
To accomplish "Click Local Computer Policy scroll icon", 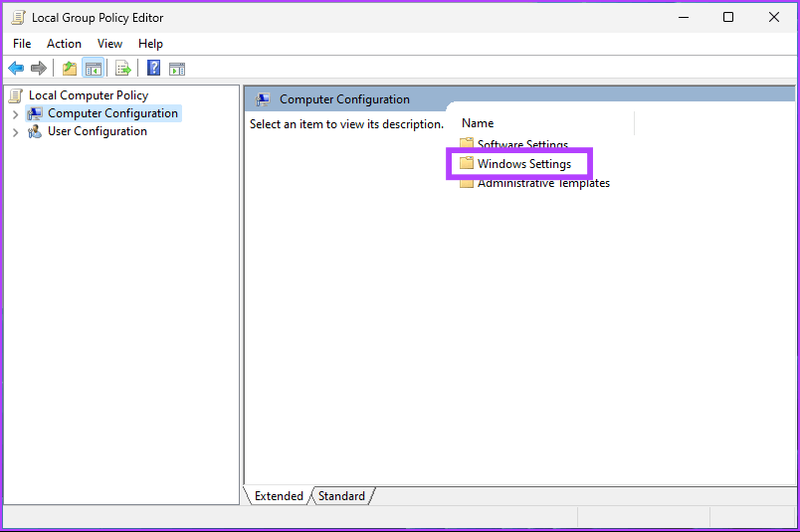I will pyautogui.click(x=16, y=95).
